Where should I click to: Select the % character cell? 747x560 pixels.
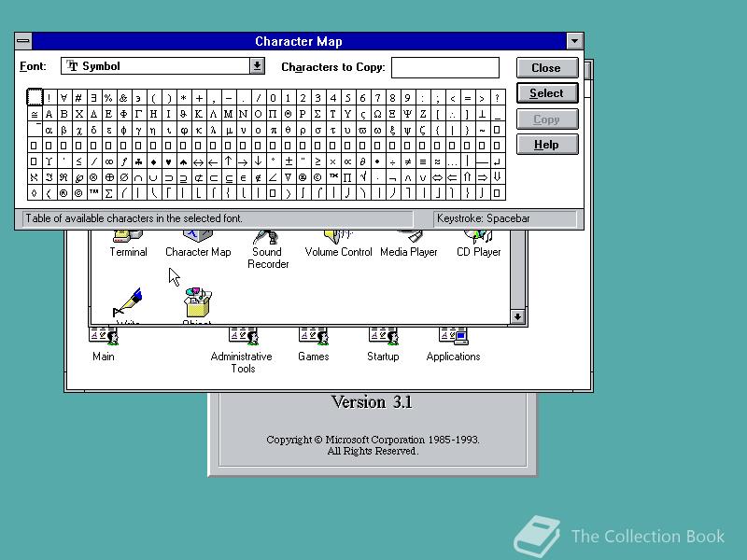tap(108, 97)
